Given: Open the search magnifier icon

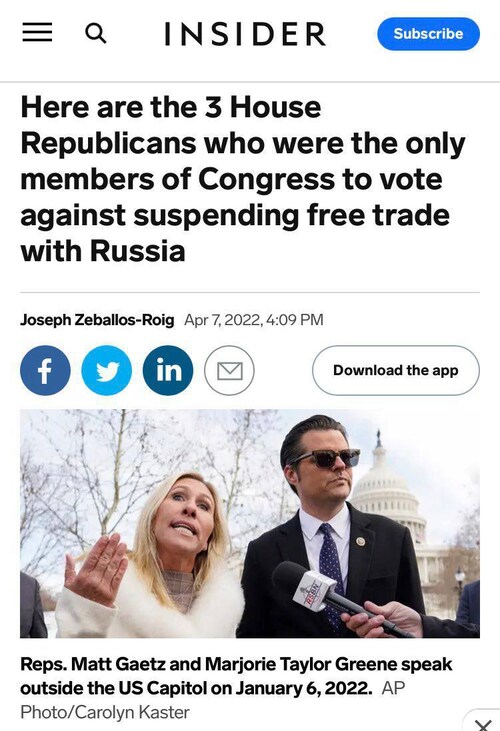Looking at the screenshot, I should (x=96, y=34).
